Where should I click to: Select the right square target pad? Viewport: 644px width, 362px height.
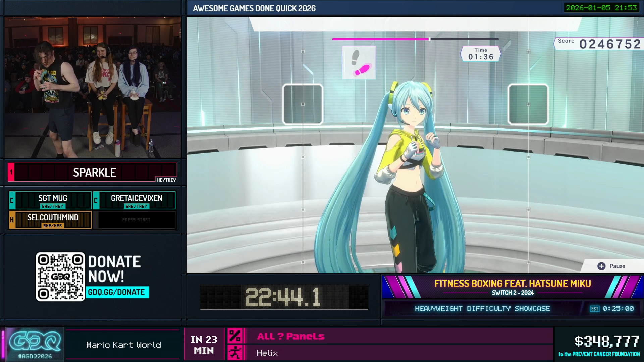pos(528,104)
